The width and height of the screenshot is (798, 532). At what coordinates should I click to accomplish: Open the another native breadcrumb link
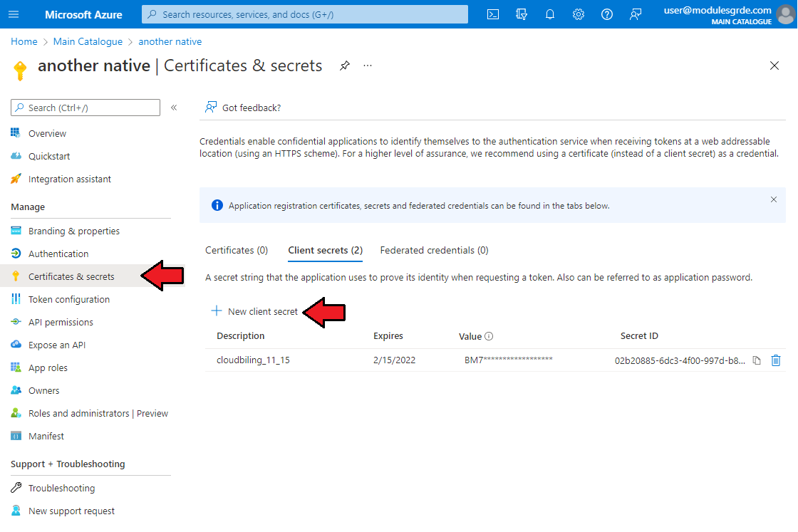point(170,42)
